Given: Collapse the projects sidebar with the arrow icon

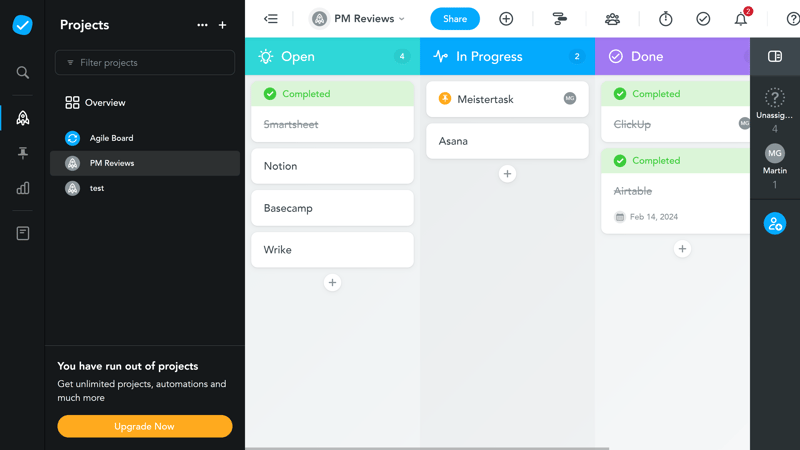Looking at the screenshot, I should (270, 19).
